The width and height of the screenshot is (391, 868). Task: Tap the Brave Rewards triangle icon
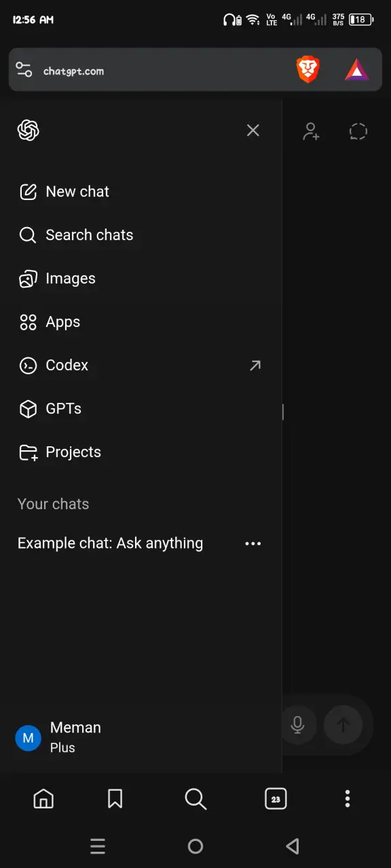[x=357, y=70]
